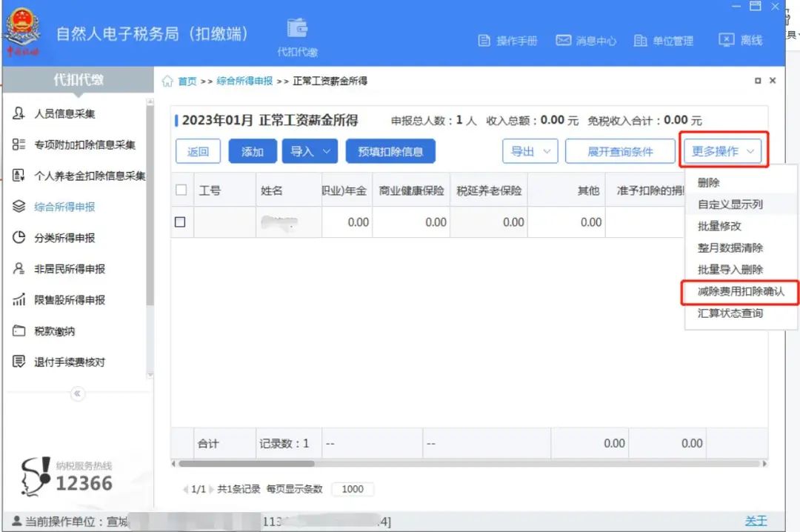Open the 单位管理 building icon
800x532 pixels.
[x=640, y=41]
